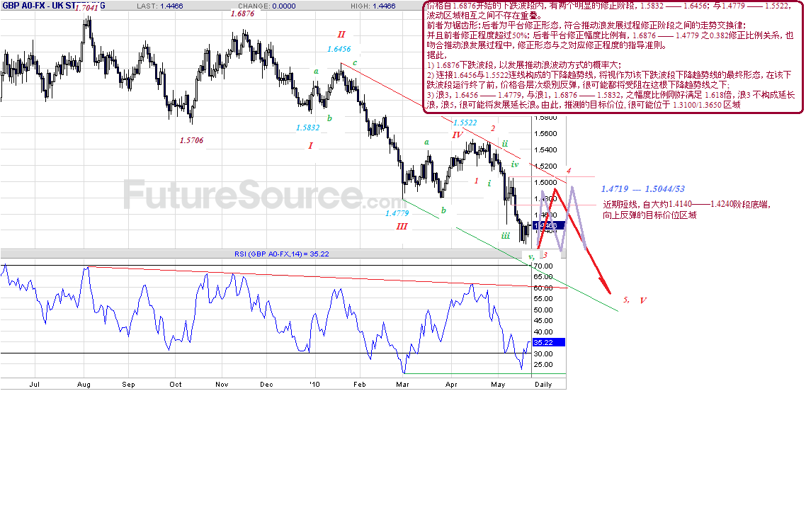Select the Aug month label
This screenshot has width=806, height=532.
click(84, 385)
